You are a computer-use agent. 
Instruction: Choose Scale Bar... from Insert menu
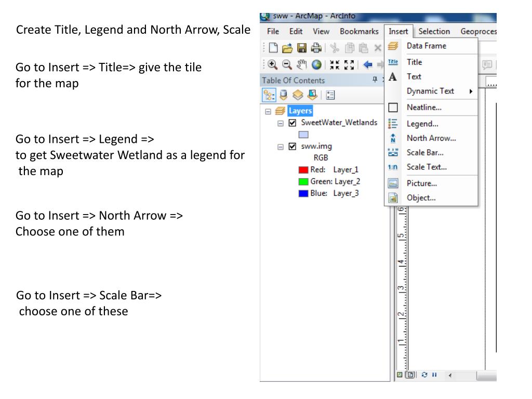431,153
